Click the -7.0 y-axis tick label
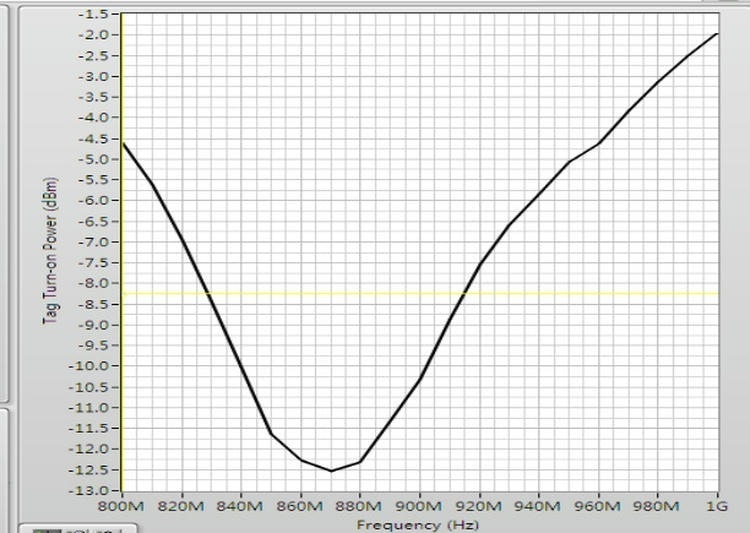The image size is (750, 533). click(94, 242)
